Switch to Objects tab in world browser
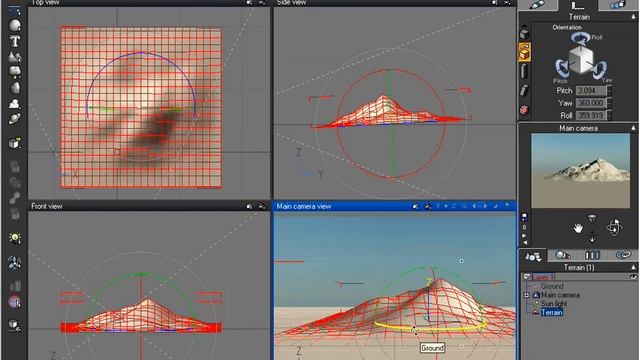This screenshot has width=640, height=360. pyautogui.click(x=533, y=256)
